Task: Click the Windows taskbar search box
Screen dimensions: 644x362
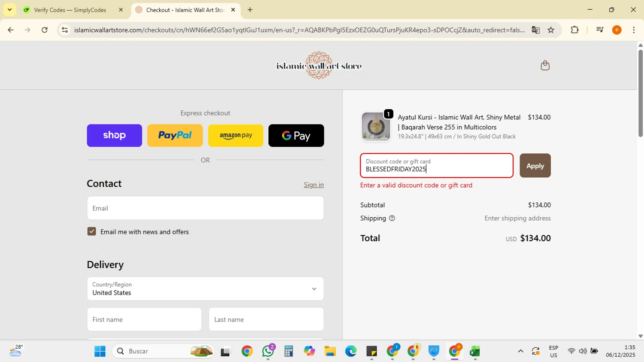Action: coord(164,351)
